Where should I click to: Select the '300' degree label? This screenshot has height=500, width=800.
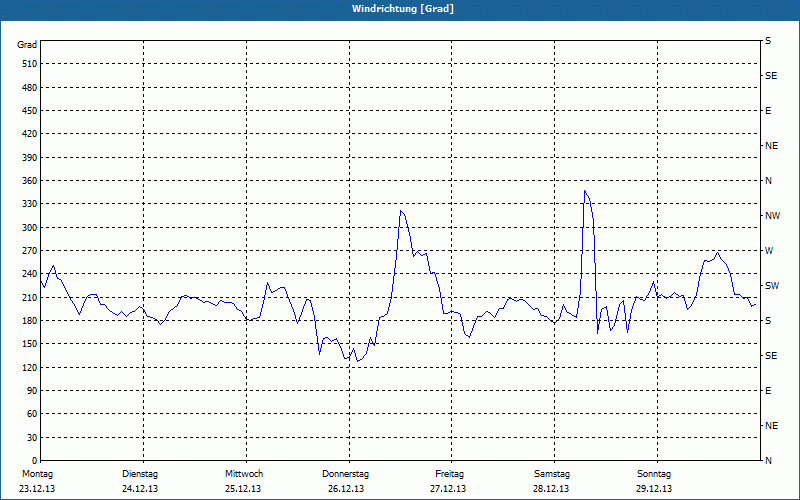pyautogui.click(x=30, y=228)
